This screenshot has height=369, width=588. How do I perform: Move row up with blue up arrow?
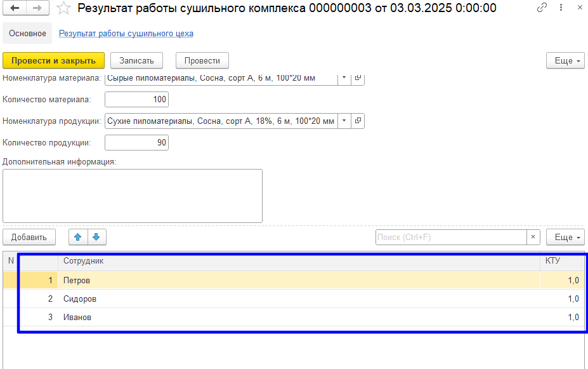[78, 237]
